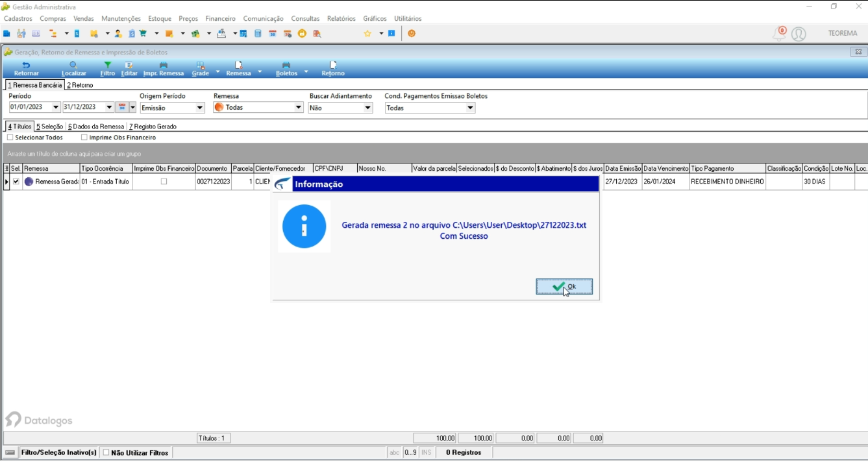Click the building bank icon in main toolbar
Screen dimensions: 868x462
132,33
